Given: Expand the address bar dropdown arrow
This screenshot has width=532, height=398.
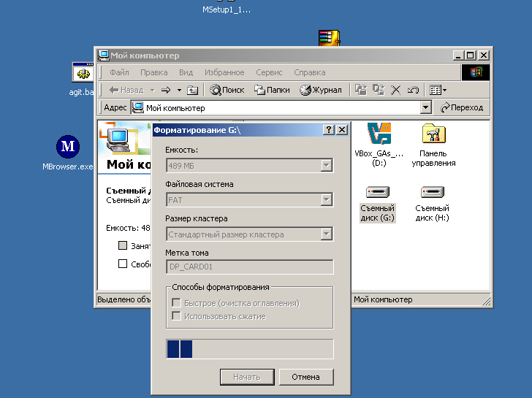Looking at the screenshot, I should (426, 108).
